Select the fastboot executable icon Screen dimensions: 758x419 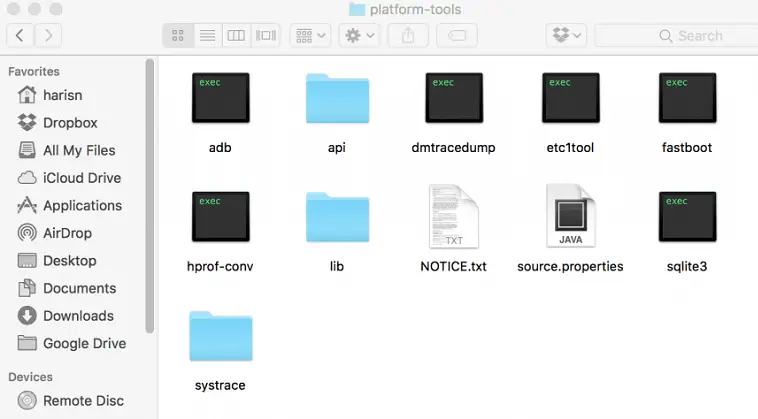click(x=687, y=98)
